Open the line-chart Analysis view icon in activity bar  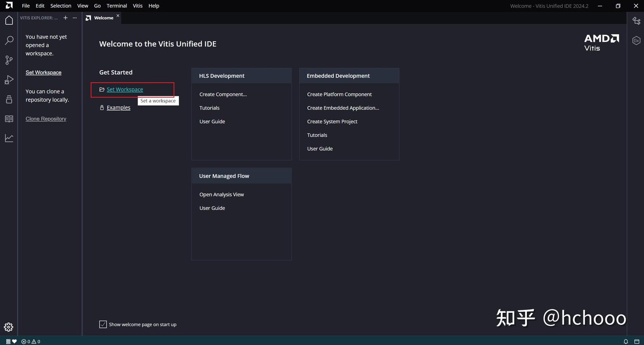9,138
